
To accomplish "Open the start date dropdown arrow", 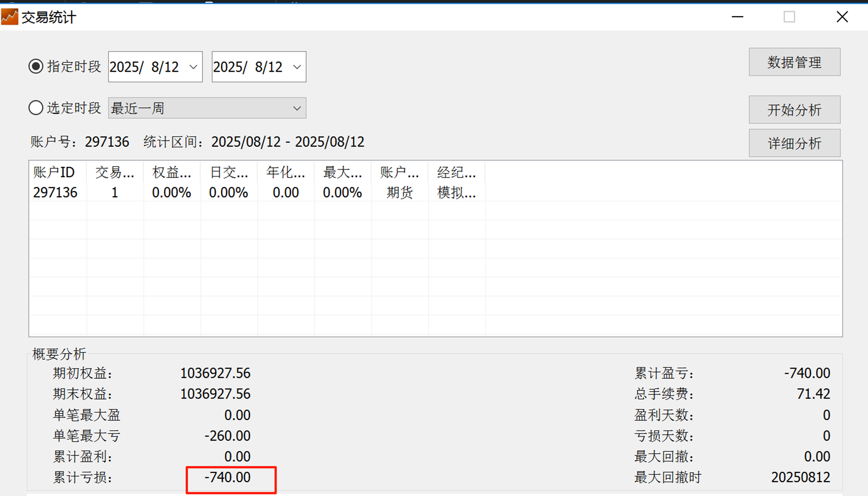I will coord(193,67).
